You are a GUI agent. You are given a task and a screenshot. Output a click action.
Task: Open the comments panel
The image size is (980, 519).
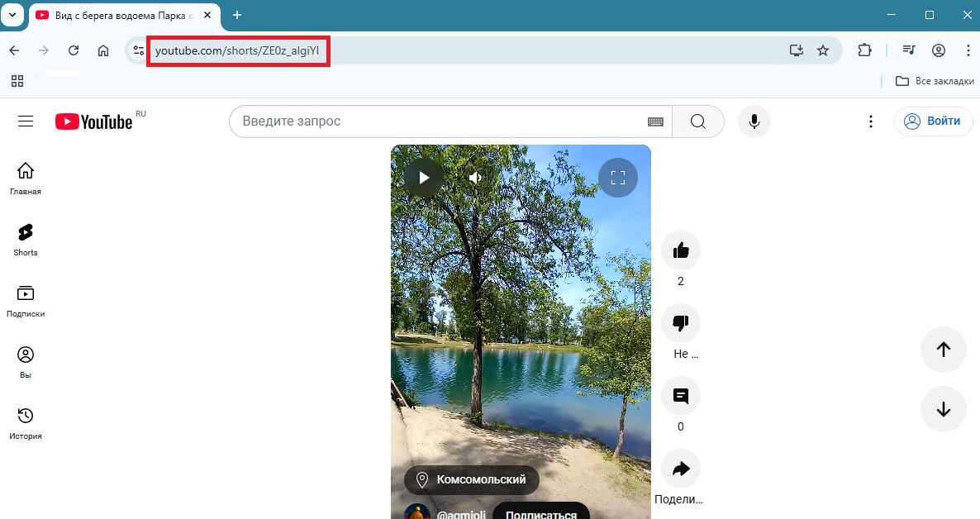coord(681,396)
